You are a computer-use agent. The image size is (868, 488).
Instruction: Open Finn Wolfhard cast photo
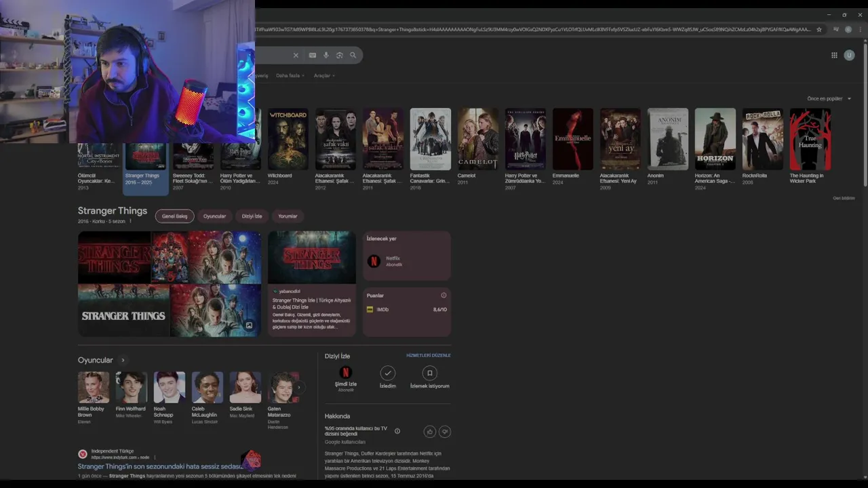132,387
